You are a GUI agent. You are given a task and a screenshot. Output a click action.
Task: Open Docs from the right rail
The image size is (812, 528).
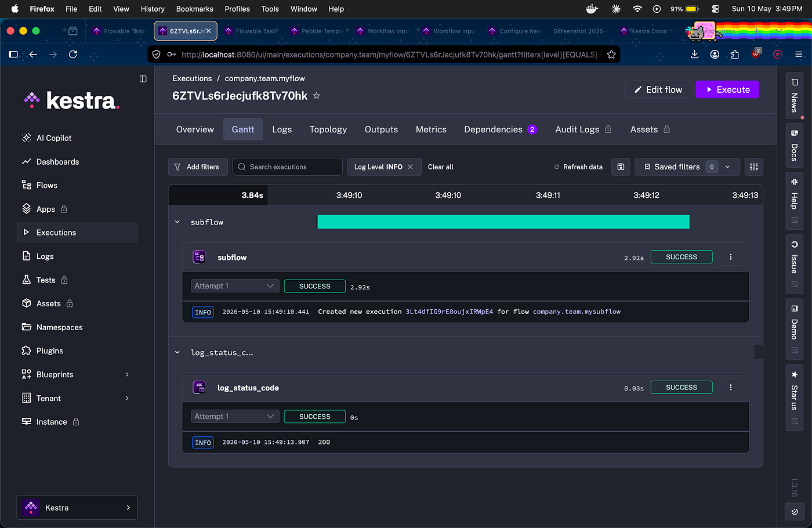tap(794, 146)
